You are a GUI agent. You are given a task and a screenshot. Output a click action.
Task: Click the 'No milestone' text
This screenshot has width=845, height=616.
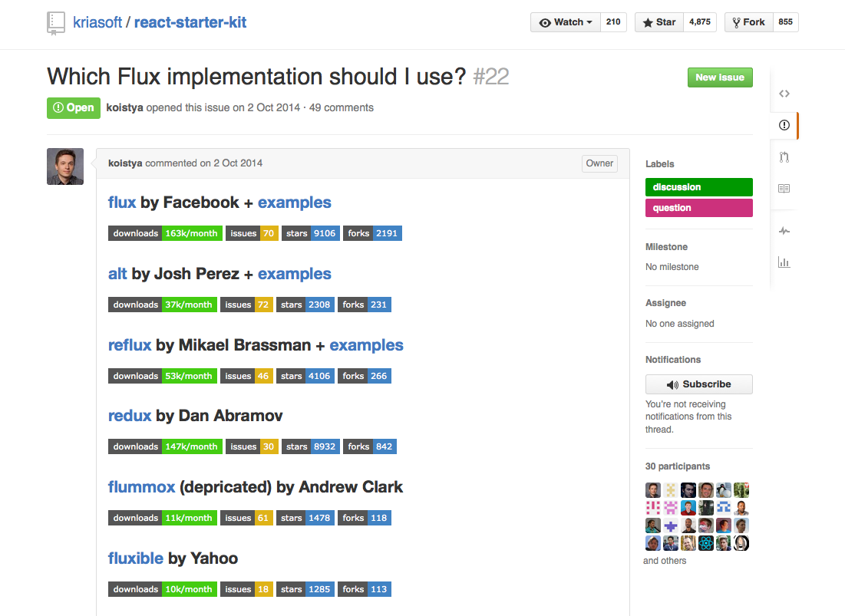(x=672, y=267)
